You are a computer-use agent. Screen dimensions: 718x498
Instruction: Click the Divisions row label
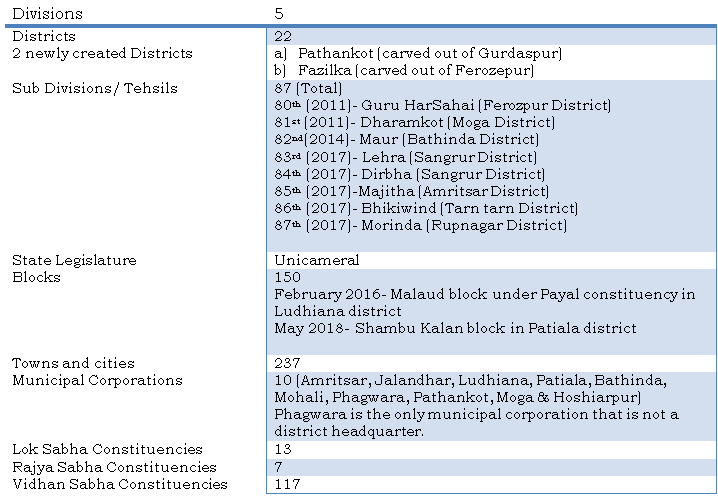(47, 14)
